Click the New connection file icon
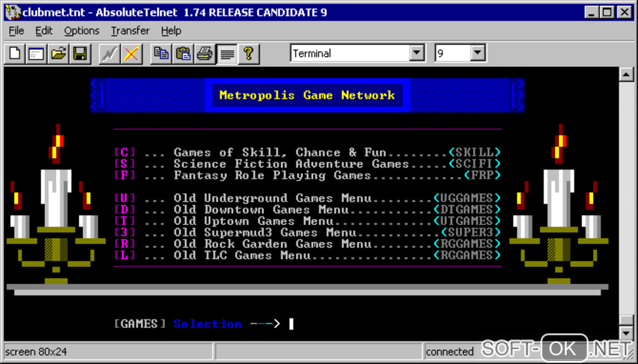 [15, 53]
